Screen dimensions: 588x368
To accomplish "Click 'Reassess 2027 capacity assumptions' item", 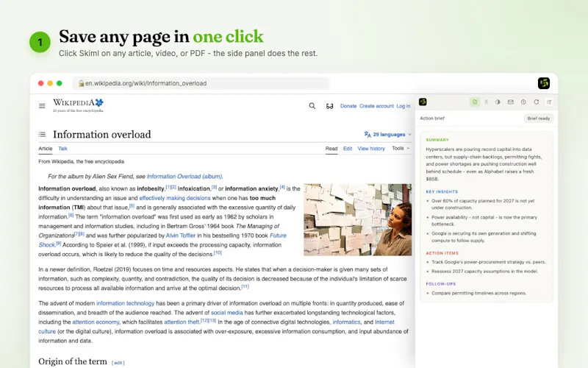I will pos(485,271).
